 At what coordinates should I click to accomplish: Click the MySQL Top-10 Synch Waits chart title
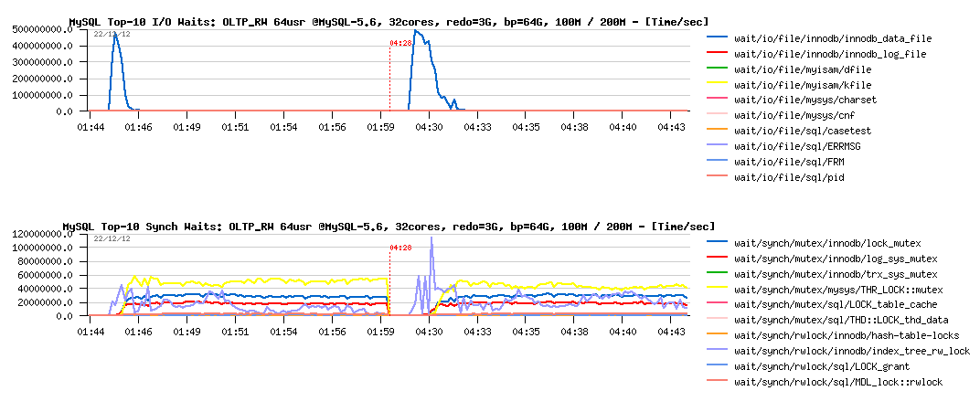pyautogui.click(x=389, y=226)
